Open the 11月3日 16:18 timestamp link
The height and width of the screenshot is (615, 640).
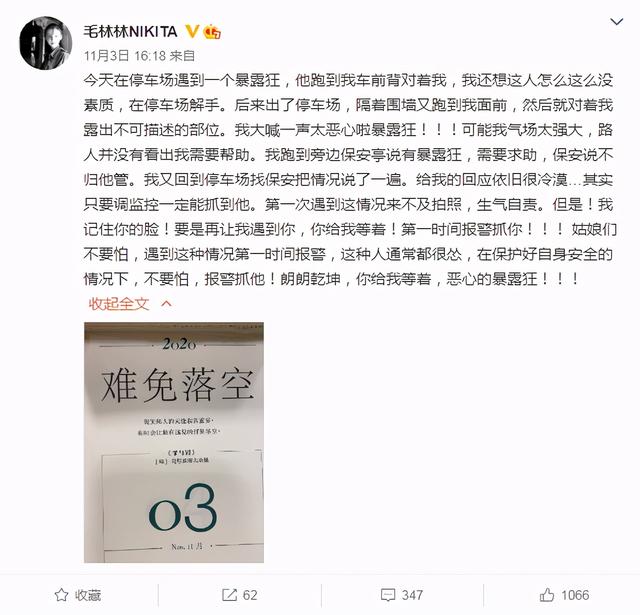tap(125, 56)
